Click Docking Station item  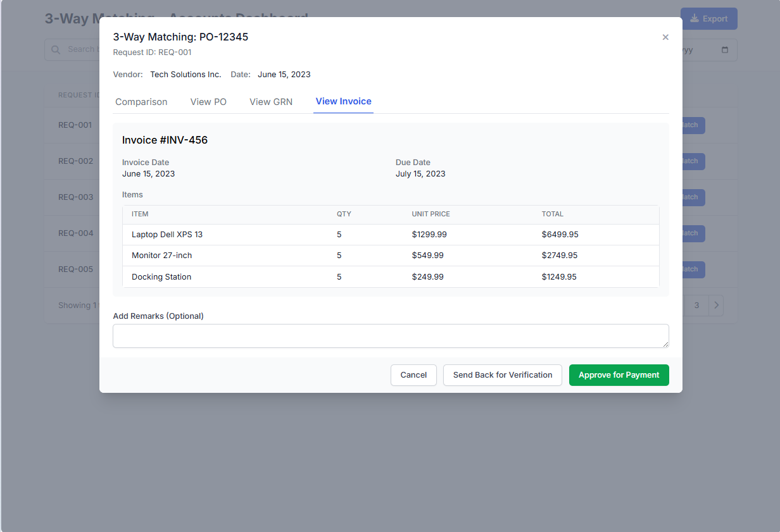click(x=161, y=277)
